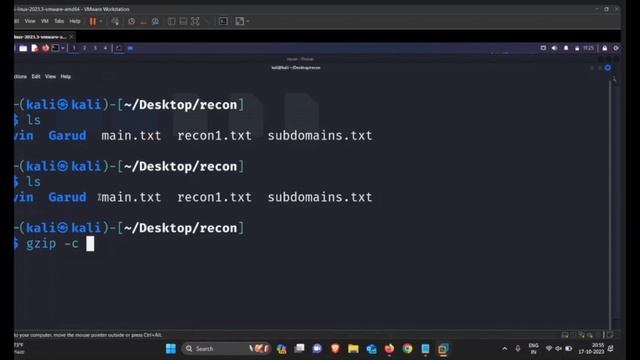Launch Firefox from the Kali panel
The image size is (640, 360).
pyautogui.click(x=45, y=48)
